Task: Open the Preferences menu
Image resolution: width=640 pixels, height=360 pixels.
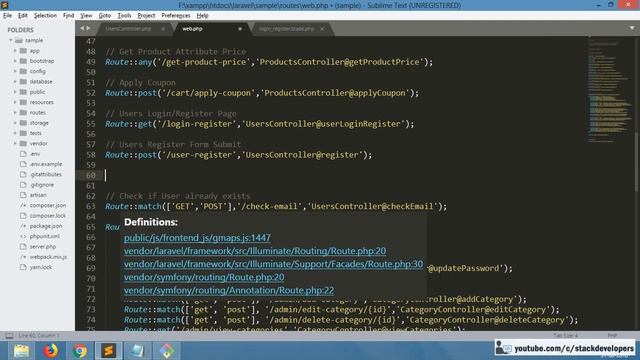Action: pos(176,16)
